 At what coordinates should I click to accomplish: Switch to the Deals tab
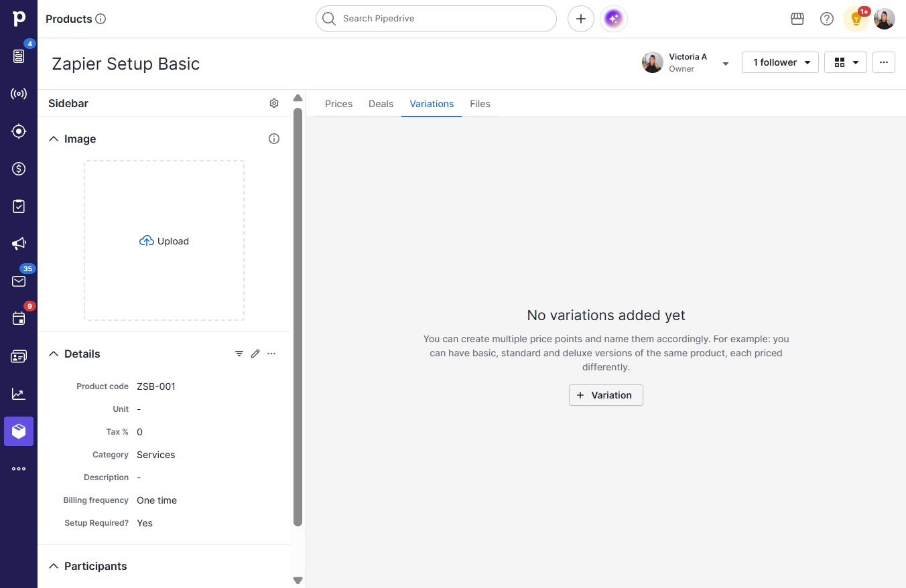click(x=381, y=104)
